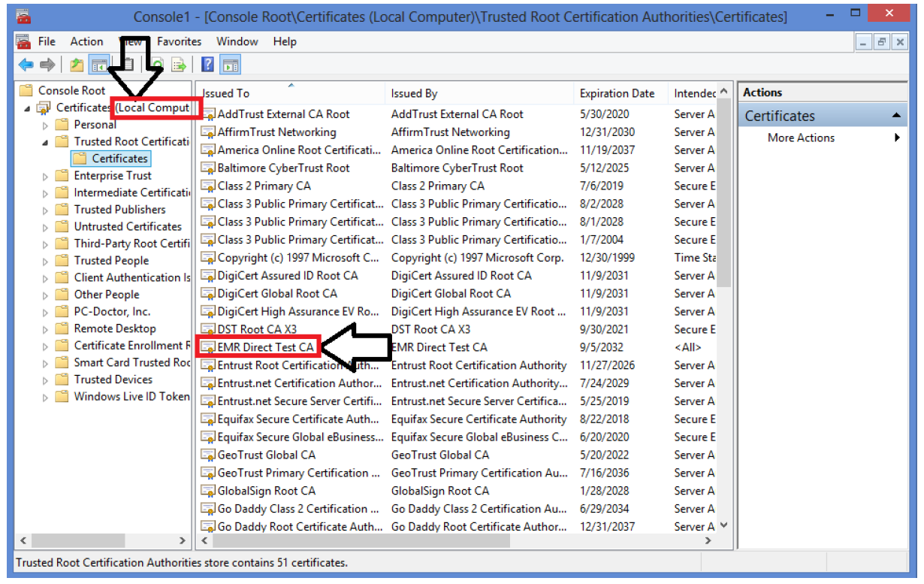Viewport: 924px width, 584px height.
Task: Click certificate icon of GeoTrust Global CA
Action: coord(208,455)
